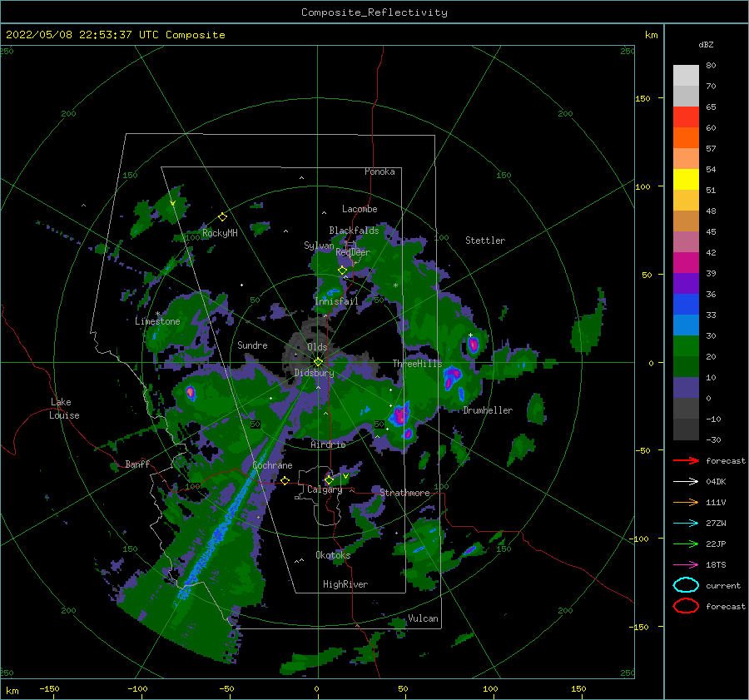Click the white 04DK arrow in legend

686,482
